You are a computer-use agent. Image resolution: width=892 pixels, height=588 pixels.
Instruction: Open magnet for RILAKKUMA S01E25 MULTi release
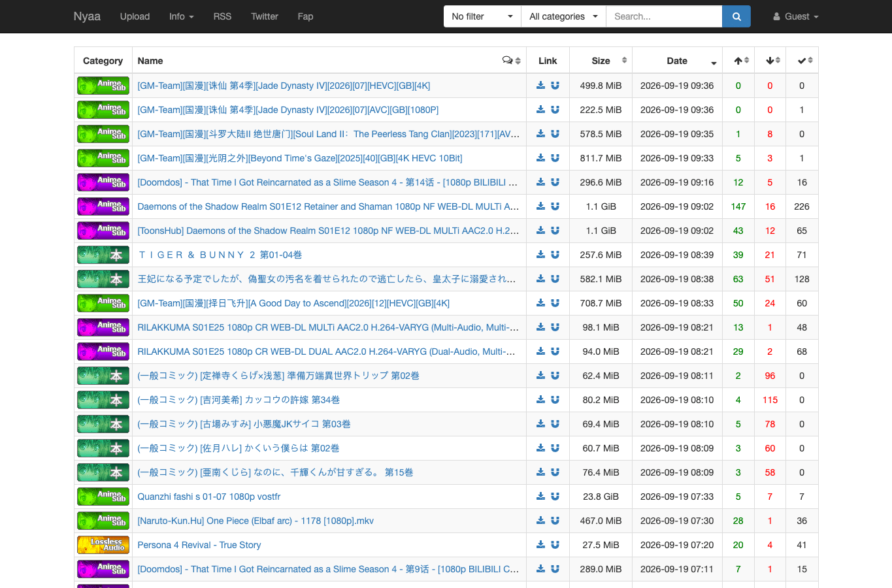(x=555, y=327)
